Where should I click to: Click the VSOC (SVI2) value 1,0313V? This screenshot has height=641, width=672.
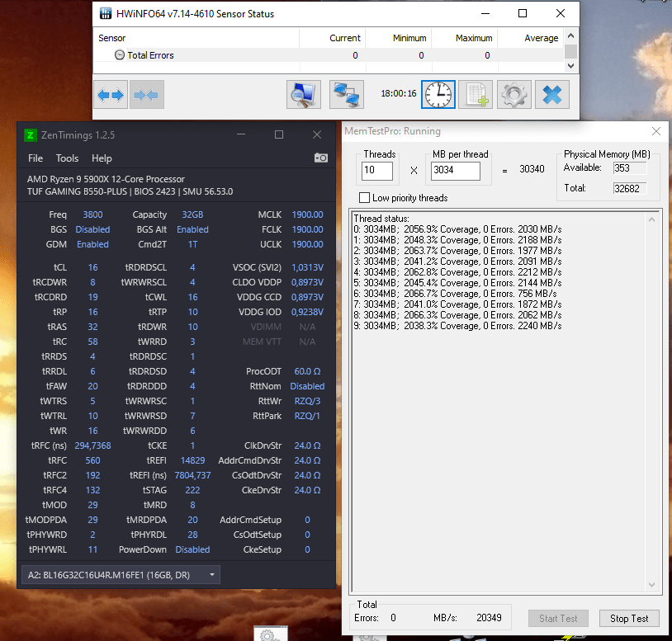click(x=307, y=267)
